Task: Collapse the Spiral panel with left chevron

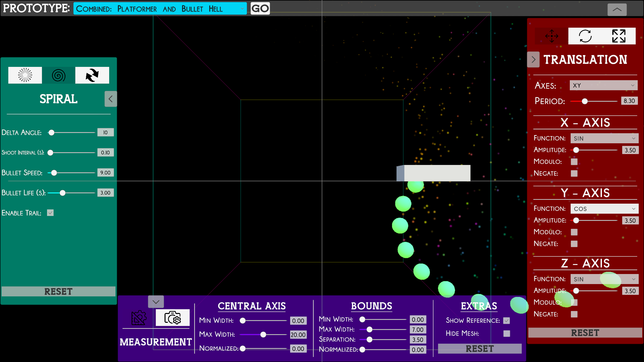Action: 111,99
